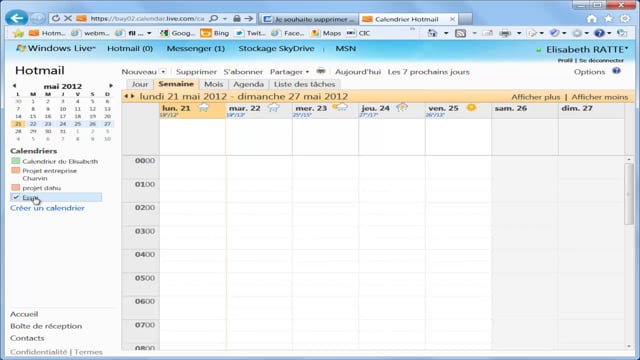Switch to Mois view tab

click(213, 84)
